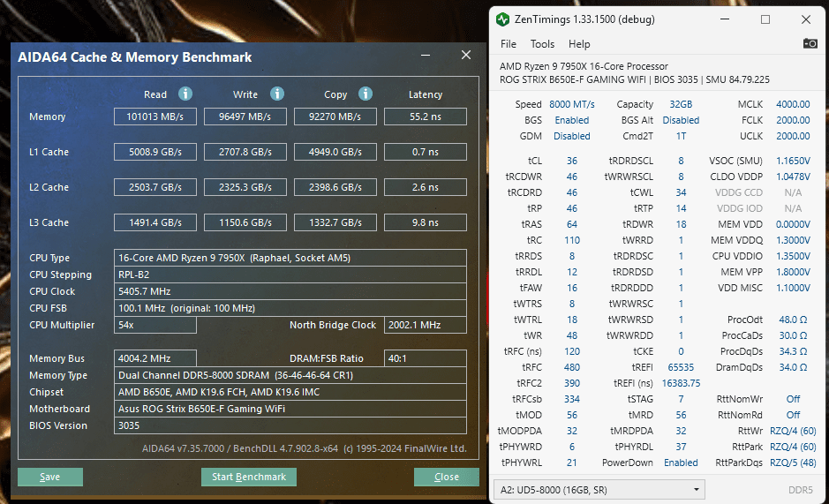
Task: Click Motherboard field Asus ROG Strix
Action: [290, 409]
